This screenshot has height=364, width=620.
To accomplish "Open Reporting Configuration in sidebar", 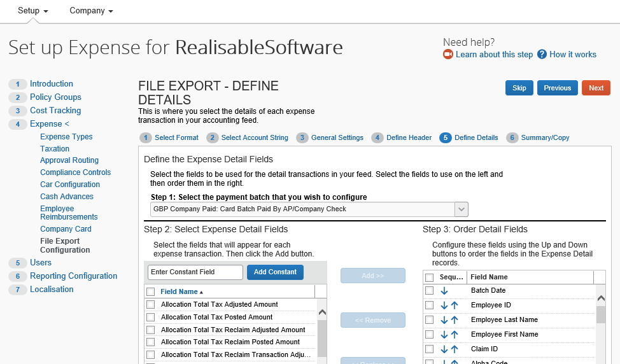I will tap(73, 276).
